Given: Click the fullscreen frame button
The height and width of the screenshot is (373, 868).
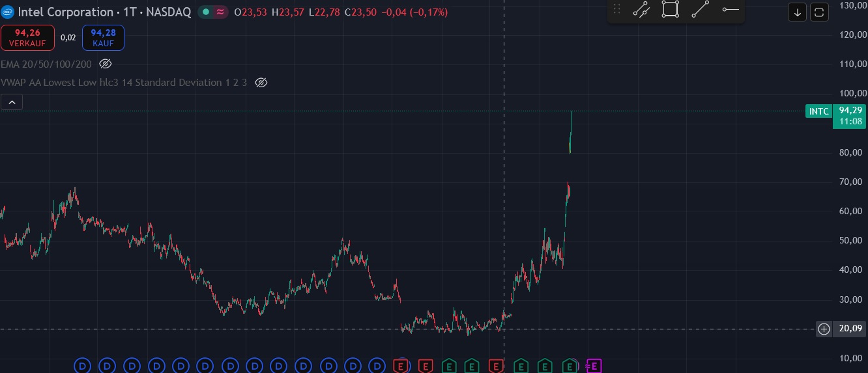Looking at the screenshot, I should click(819, 12).
